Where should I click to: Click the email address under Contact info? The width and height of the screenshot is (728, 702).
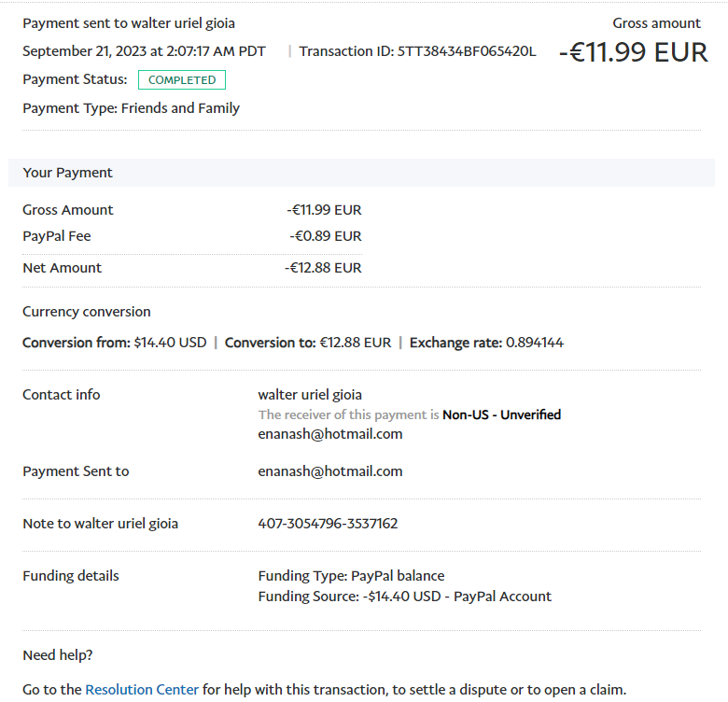[x=330, y=434]
